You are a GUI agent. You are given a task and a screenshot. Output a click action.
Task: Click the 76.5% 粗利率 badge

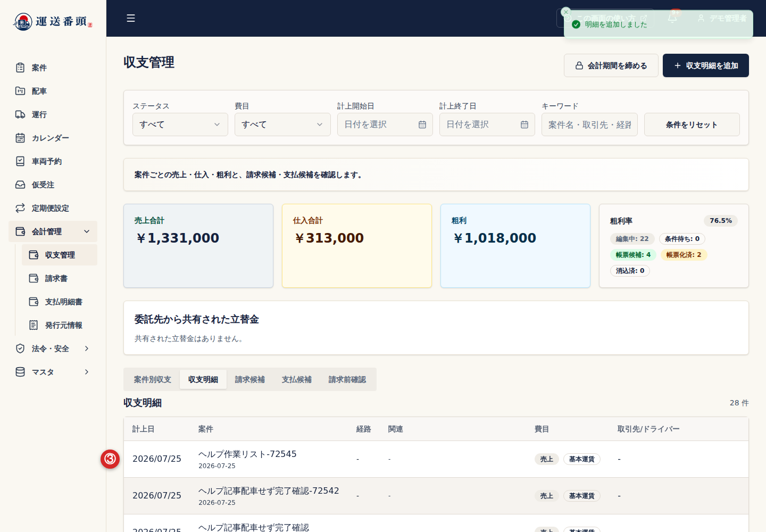coord(721,221)
